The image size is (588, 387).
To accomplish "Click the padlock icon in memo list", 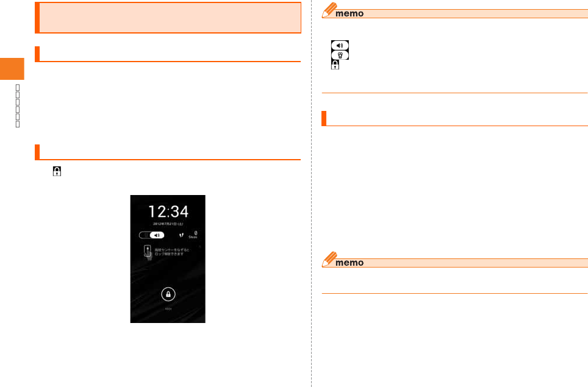I will pos(335,65).
